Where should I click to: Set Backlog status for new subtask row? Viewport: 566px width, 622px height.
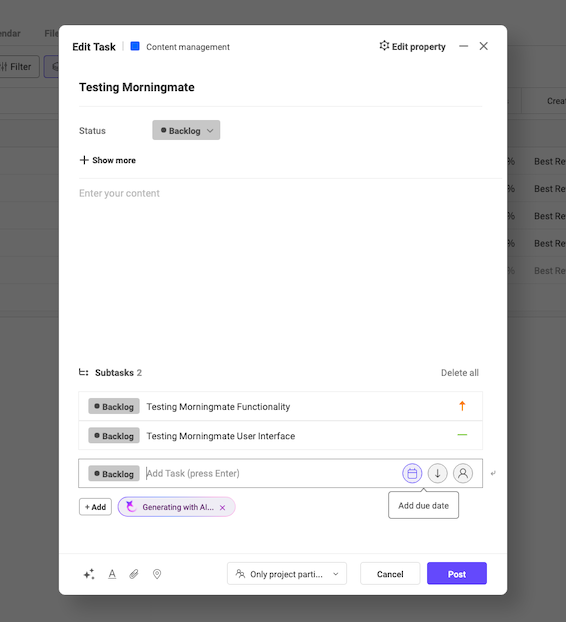click(114, 474)
